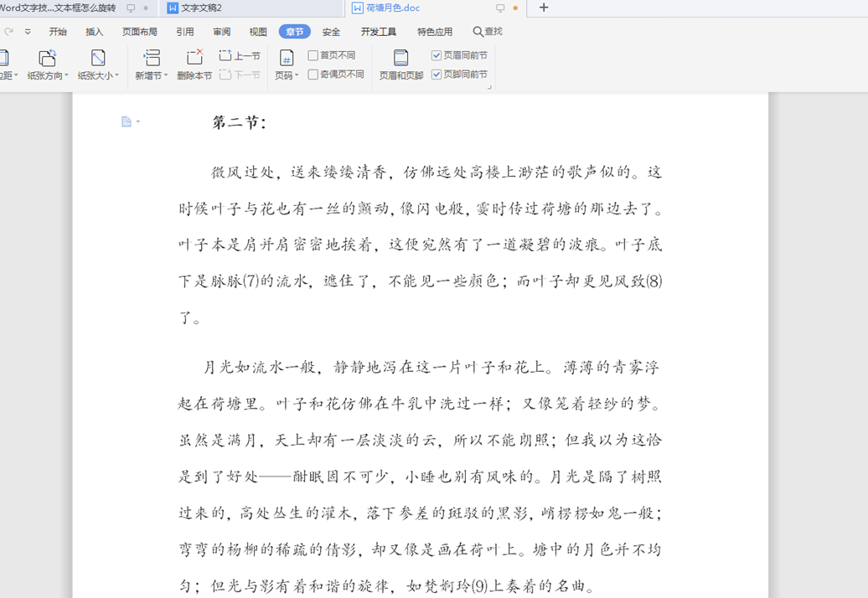Click the final line starting 匀；但光与影
This screenshot has height=598, width=868.
386,585
